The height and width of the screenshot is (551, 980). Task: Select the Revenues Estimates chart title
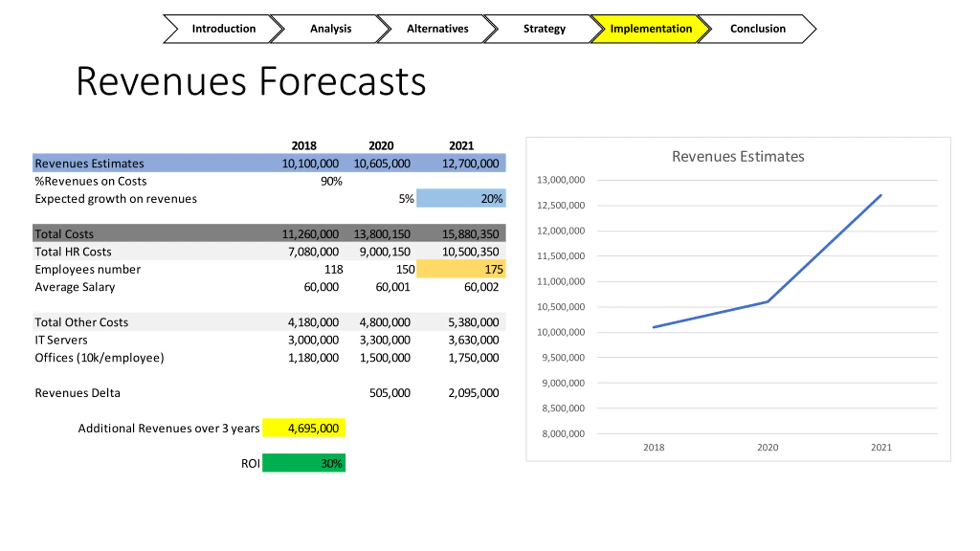pyautogui.click(x=738, y=156)
